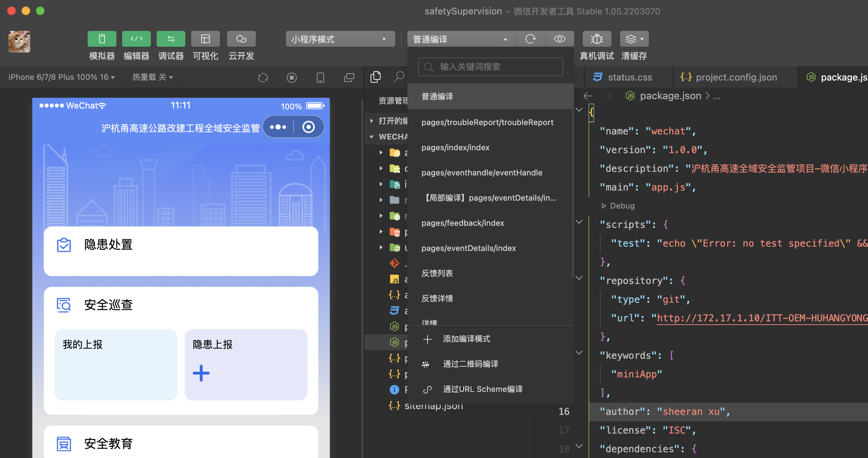Open the 小程序模式 mode dropdown

click(x=340, y=39)
